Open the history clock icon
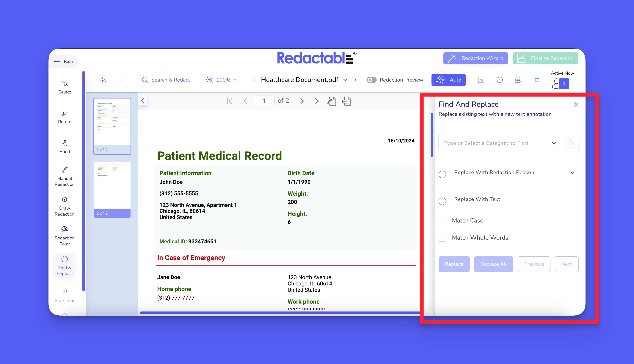 (500, 80)
